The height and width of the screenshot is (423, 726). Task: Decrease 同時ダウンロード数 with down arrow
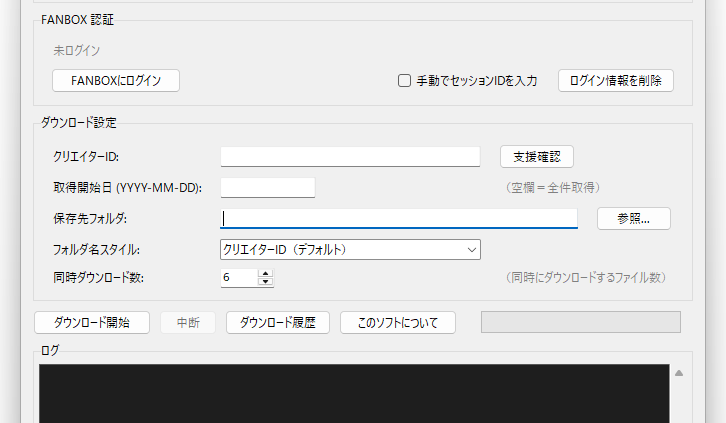tap(265, 282)
